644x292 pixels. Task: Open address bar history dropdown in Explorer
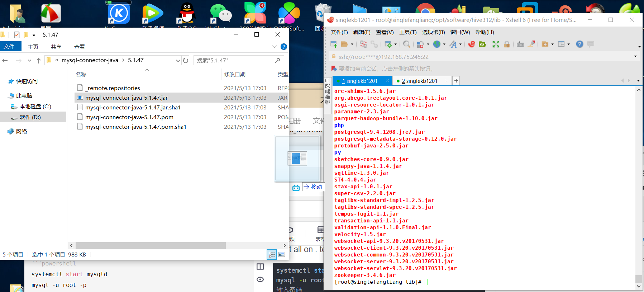(178, 61)
